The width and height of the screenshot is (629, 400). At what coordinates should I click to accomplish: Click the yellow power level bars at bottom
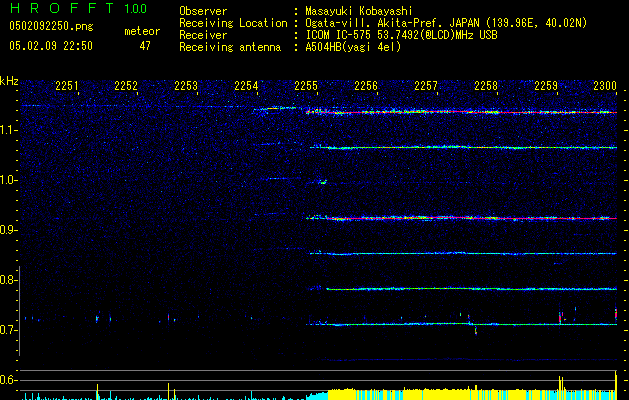click(450, 394)
